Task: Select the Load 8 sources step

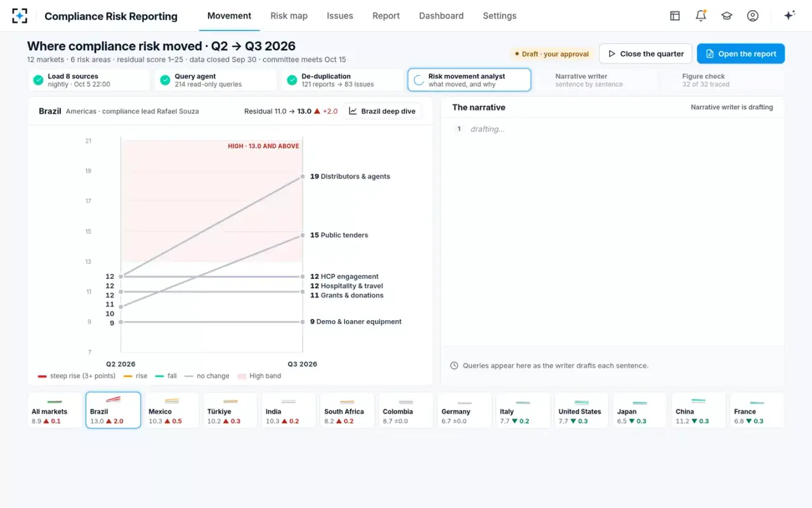Action: (x=89, y=80)
